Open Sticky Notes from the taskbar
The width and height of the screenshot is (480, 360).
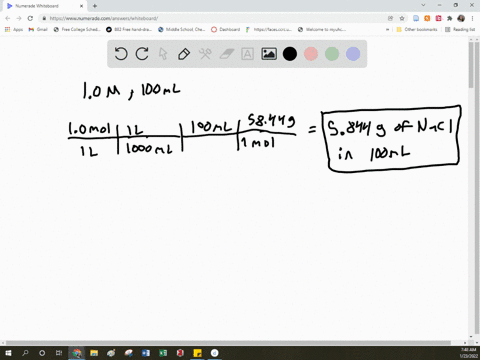click(x=198, y=353)
